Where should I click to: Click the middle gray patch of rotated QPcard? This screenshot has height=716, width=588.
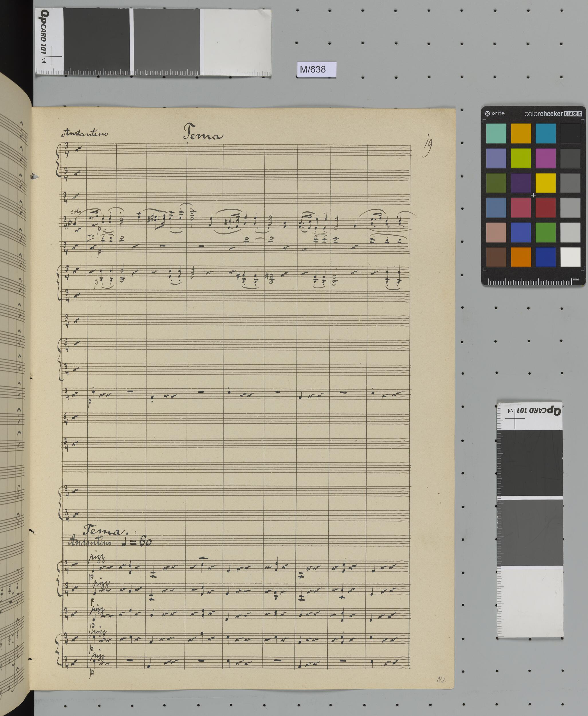530,532
